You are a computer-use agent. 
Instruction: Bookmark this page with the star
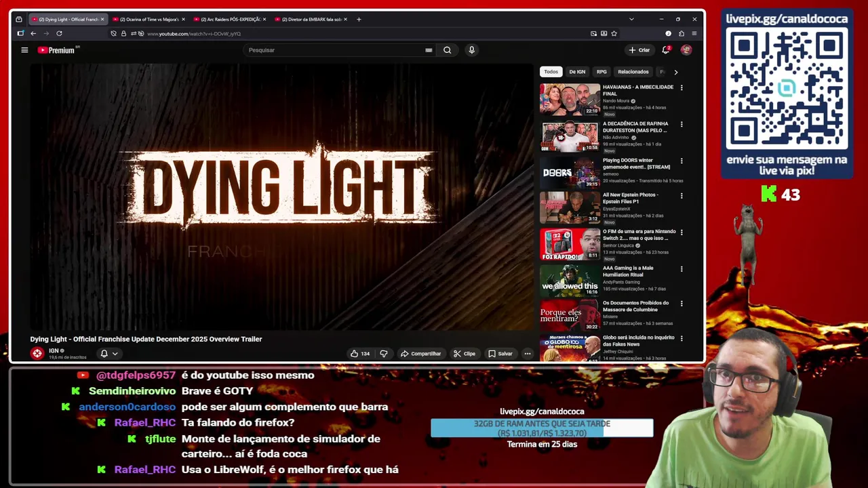[x=614, y=33]
